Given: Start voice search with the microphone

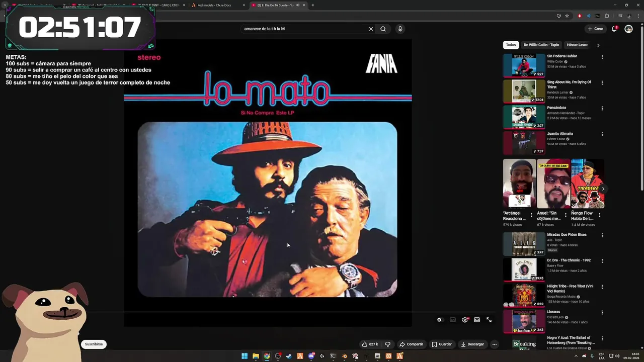Looking at the screenshot, I should point(400,29).
